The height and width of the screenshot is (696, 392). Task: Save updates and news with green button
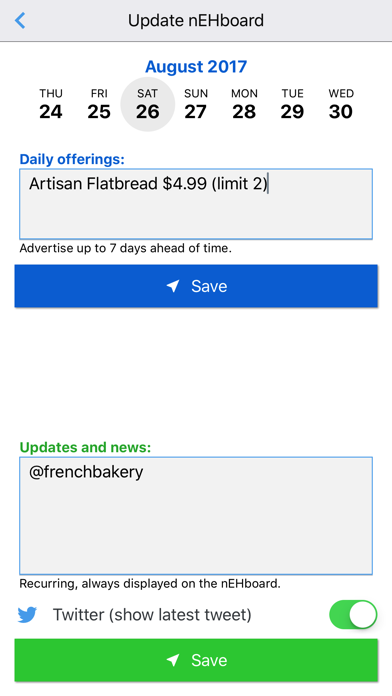(196, 660)
